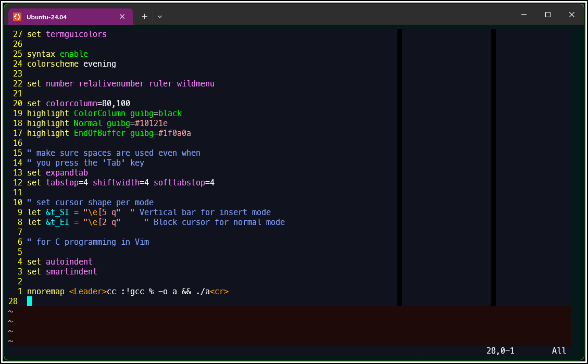
Task: Click the word 'termguicolors' in the editor
Action: [x=76, y=34]
